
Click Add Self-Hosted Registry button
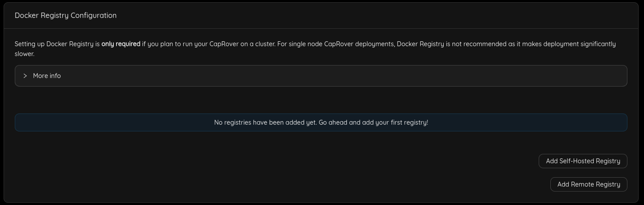[x=583, y=161]
